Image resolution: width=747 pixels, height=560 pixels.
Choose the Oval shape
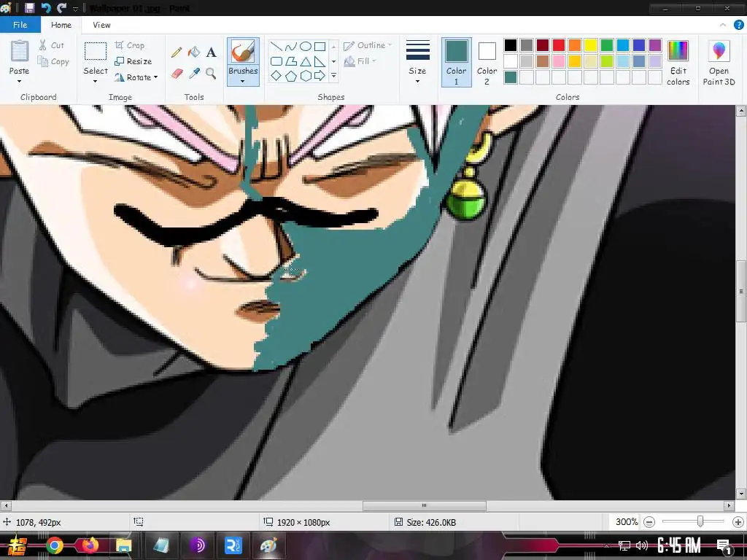pos(306,46)
